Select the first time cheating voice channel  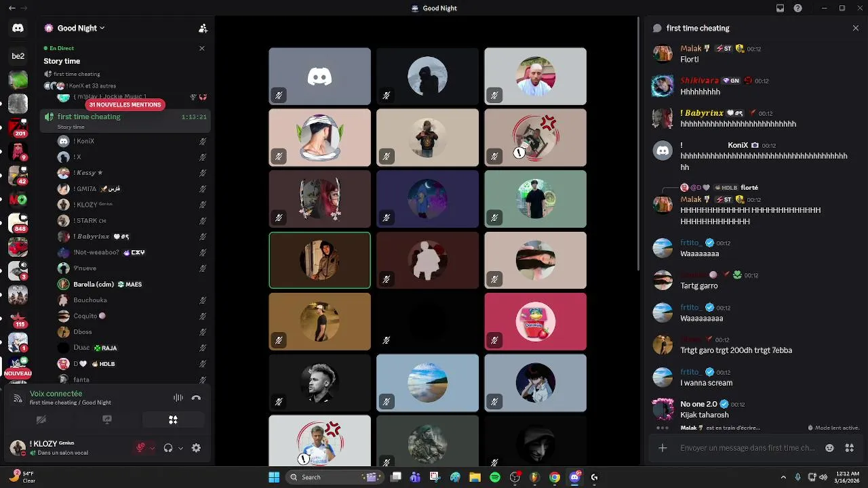pos(125,120)
